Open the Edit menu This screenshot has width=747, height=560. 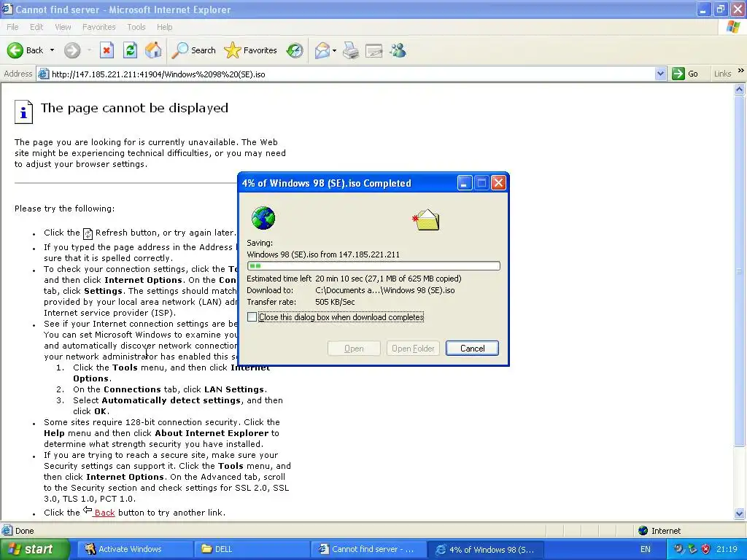point(36,27)
